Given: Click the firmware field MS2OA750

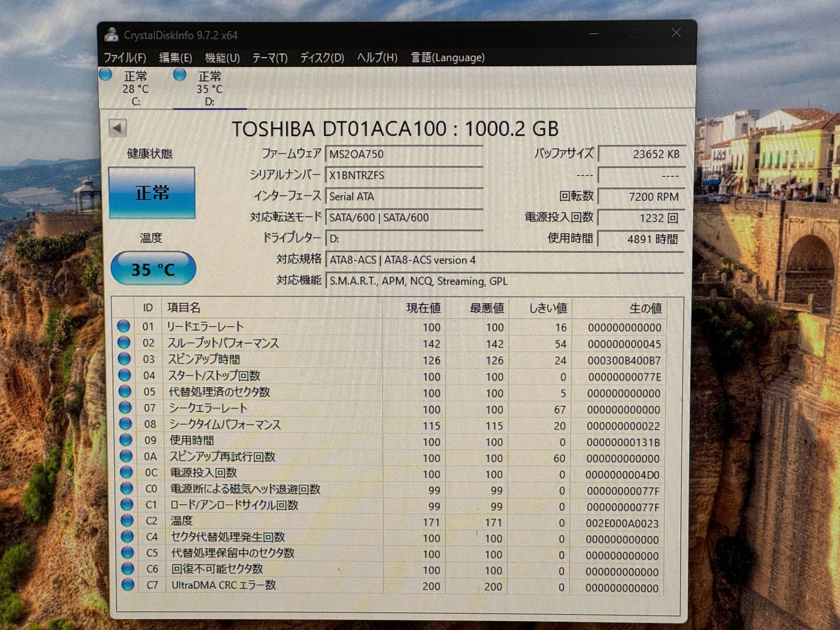Looking at the screenshot, I should tap(403, 154).
